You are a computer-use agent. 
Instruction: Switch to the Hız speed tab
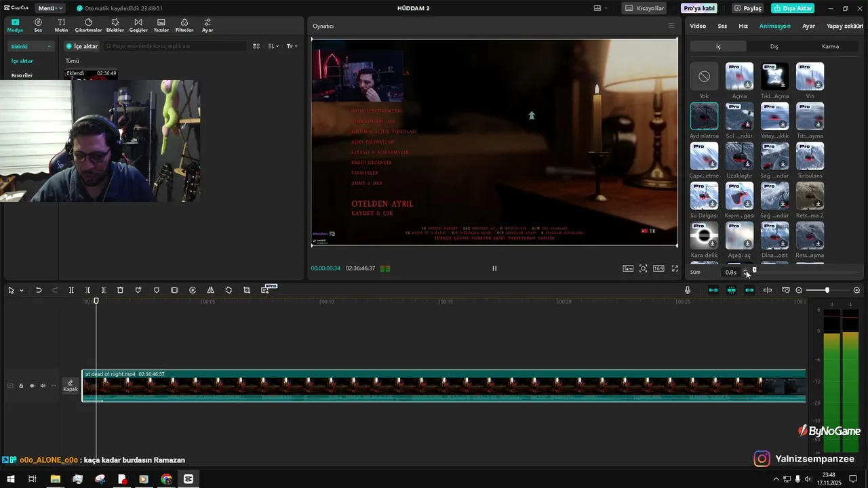pyautogui.click(x=743, y=26)
